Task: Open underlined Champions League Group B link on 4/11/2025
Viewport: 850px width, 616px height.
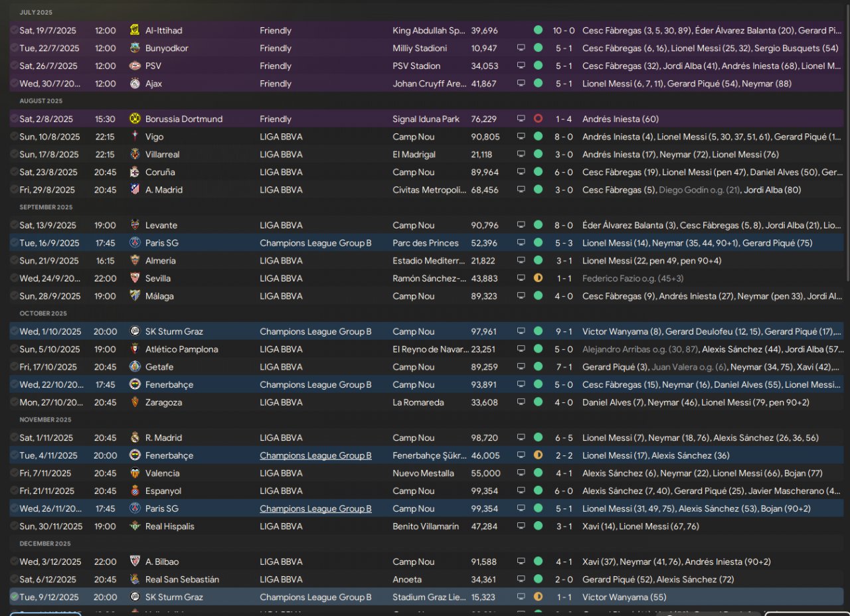Action: (x=315, y=455)
